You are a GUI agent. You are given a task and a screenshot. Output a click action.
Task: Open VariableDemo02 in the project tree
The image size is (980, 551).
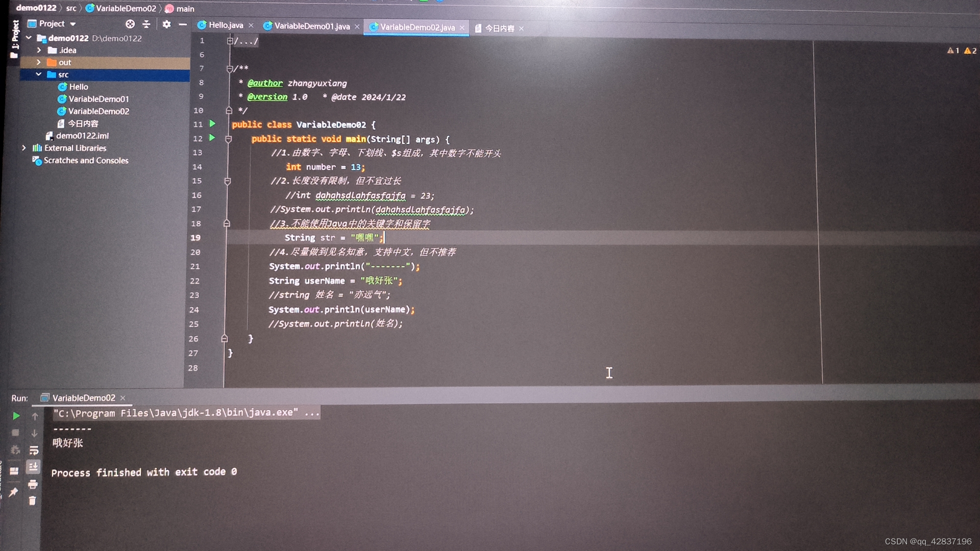click(x=99, y=111)
